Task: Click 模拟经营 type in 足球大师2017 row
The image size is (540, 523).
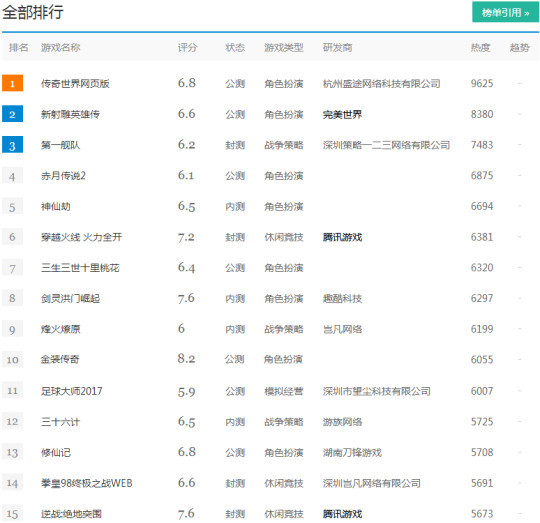Action: pos(284,391)
